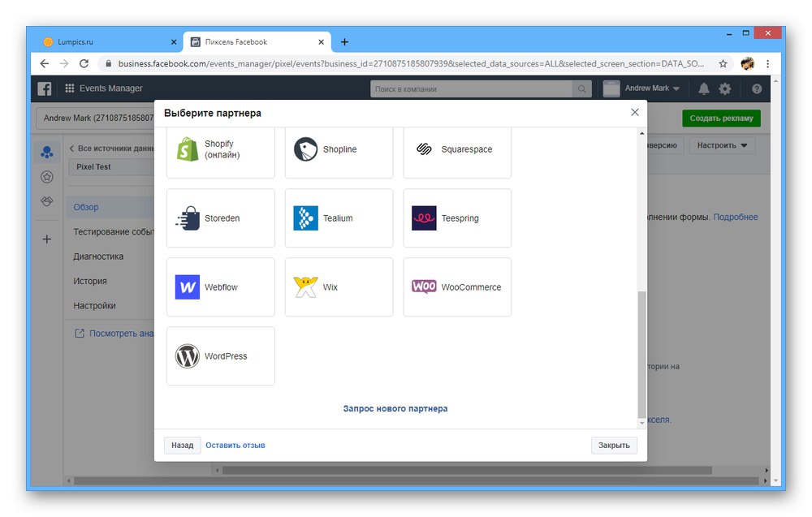Choose the Shopline partner card
Image resolution: width=812 pixels, height=517 pixels.
coord(339,152)
